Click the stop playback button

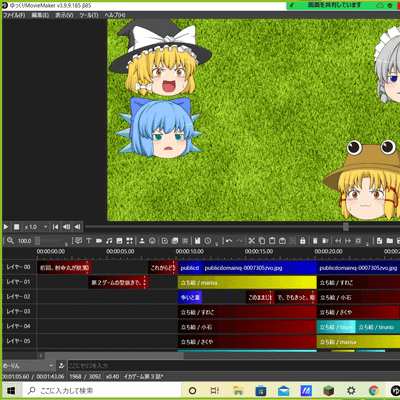click(x=16, y=227)
